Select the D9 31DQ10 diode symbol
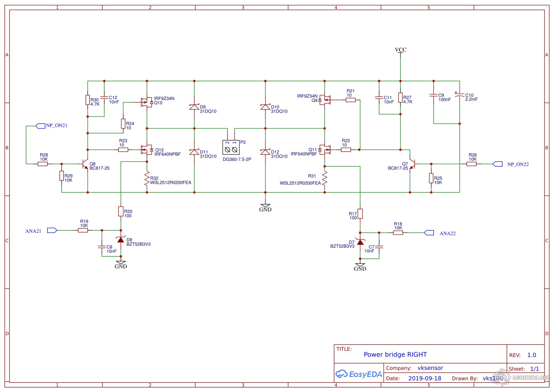Viewport: 554px width, 392px height. coord(194,107)
